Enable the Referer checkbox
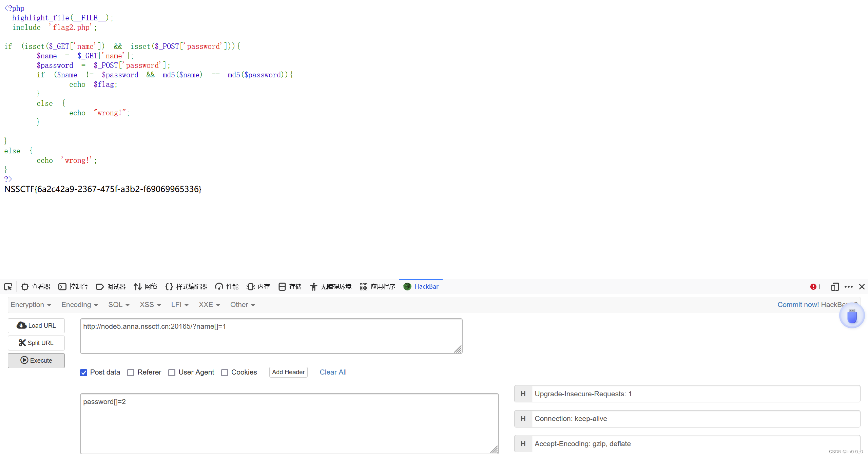868x457 pixels. pyautogui.click(x=131, y=373)
